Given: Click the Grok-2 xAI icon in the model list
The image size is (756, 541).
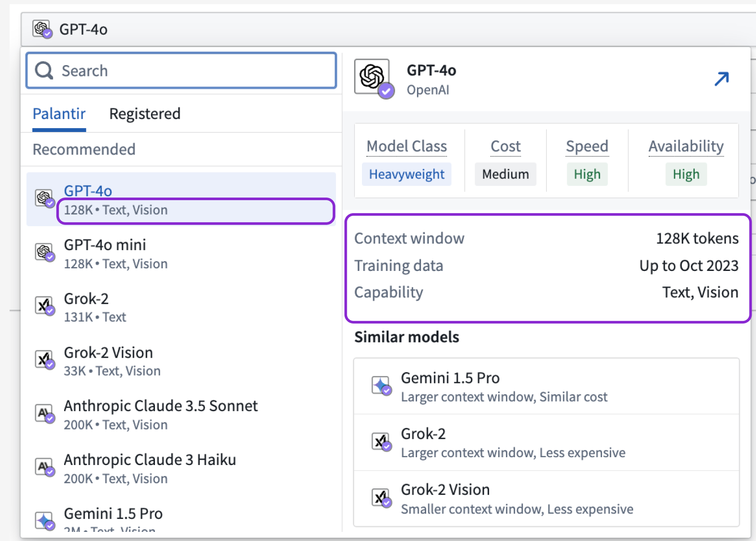Looking at the screenshot, I should click(x=45, y=306).
